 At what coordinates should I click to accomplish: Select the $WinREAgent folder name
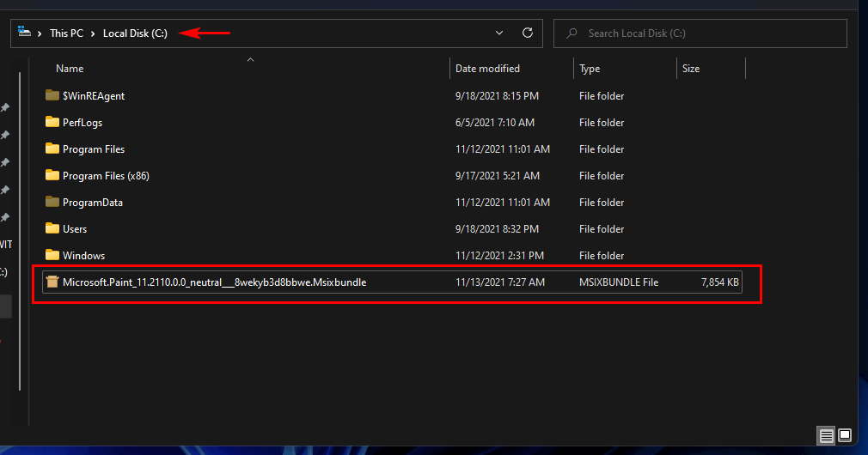pyautogui.click(x=94, y=95)
